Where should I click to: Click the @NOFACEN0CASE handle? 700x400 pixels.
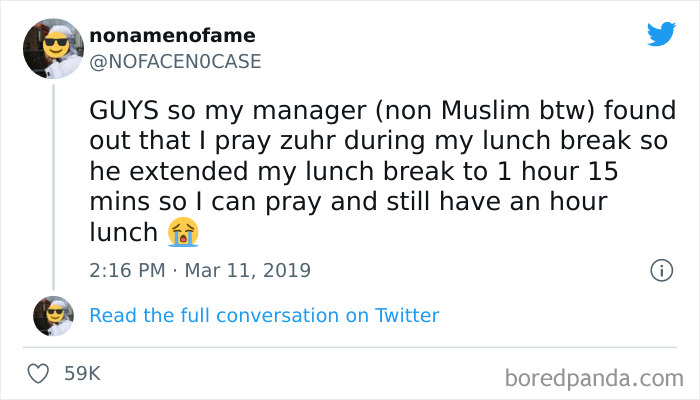click(x=175, y=61)
